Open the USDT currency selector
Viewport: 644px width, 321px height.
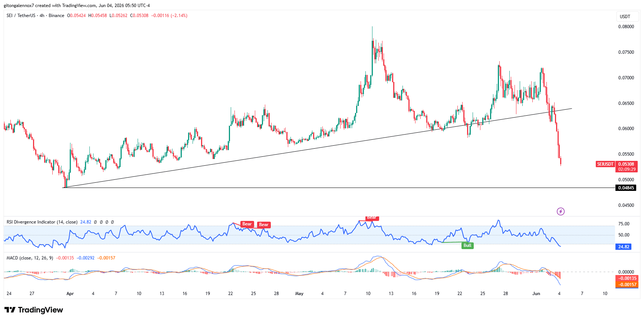tap(625, 16)
